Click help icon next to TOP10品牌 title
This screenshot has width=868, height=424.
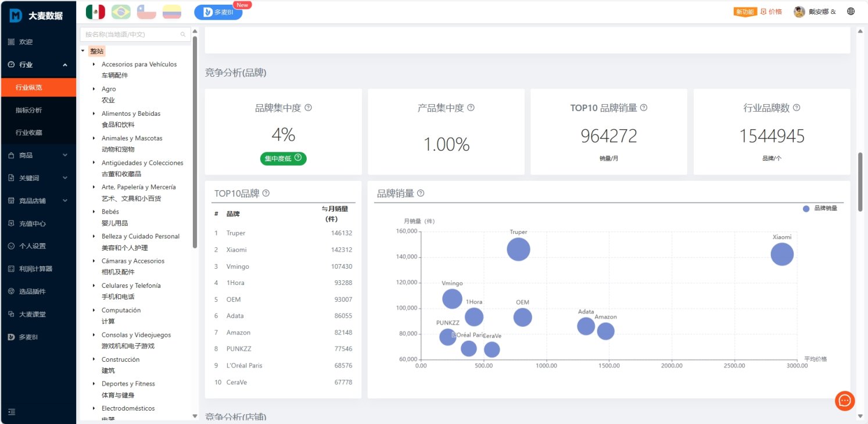[266, 193]
